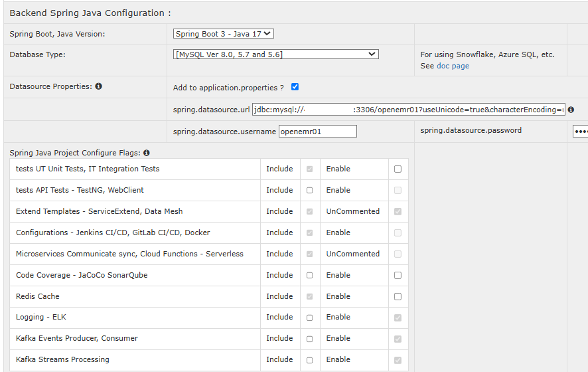Click the info icon after the datasource URL field

[571, 110]
